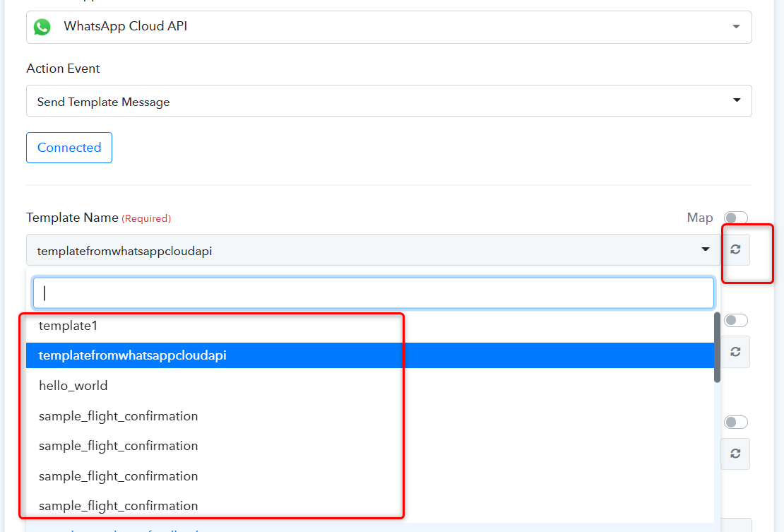784x532 pixels.
Task: Click the WhatsApp logo icon in app selector
Action: [42, 27]
